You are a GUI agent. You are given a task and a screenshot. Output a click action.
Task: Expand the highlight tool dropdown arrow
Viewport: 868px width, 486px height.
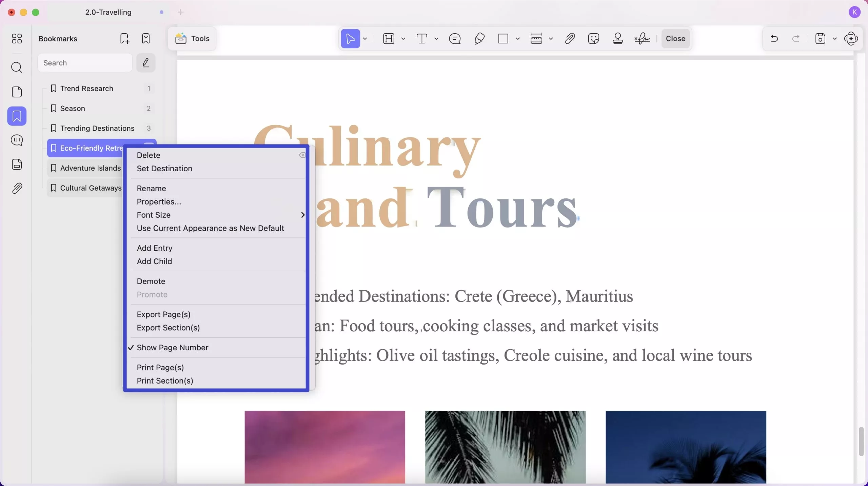coord(403,39)
